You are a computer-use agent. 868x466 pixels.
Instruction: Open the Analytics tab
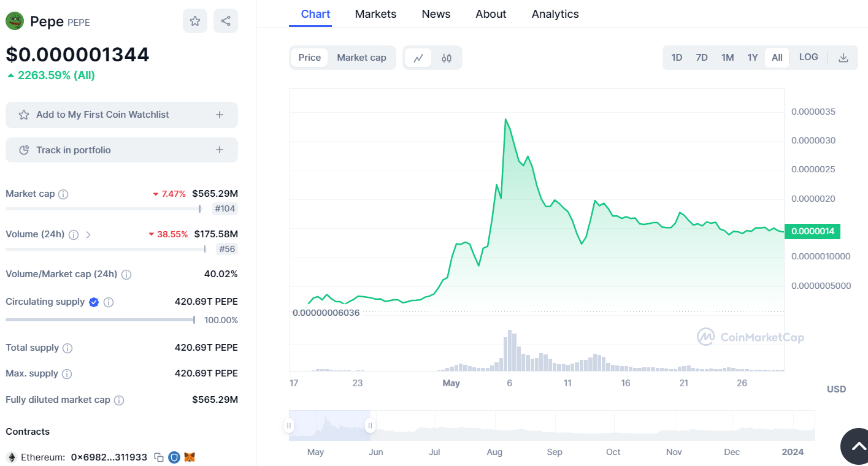[555, 13]
